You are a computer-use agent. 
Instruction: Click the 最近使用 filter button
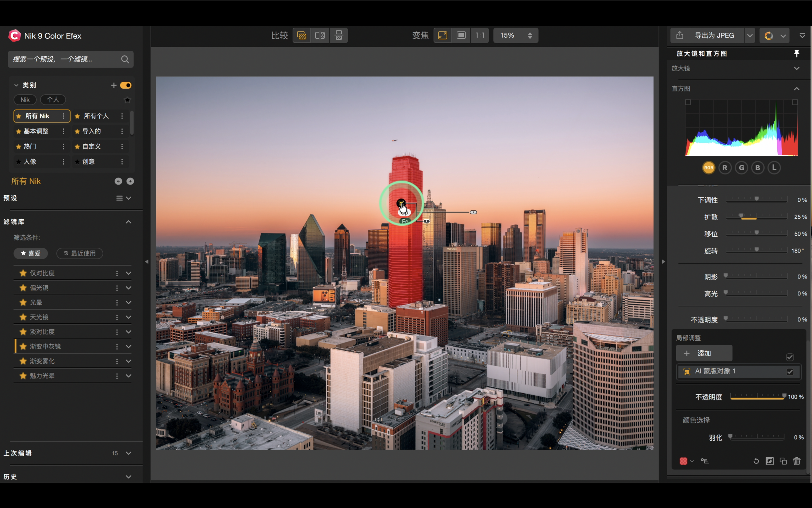pos(80,253)
